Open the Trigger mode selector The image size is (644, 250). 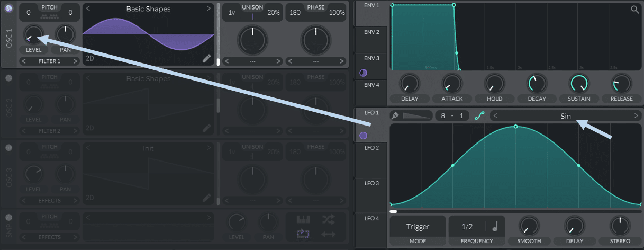(x=418, y=227)
